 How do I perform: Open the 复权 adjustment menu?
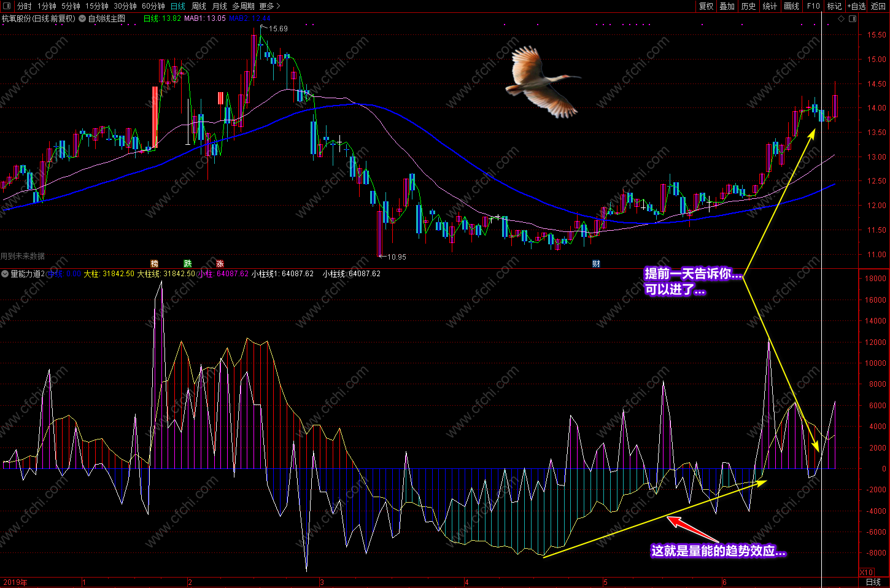coord(706,6)
